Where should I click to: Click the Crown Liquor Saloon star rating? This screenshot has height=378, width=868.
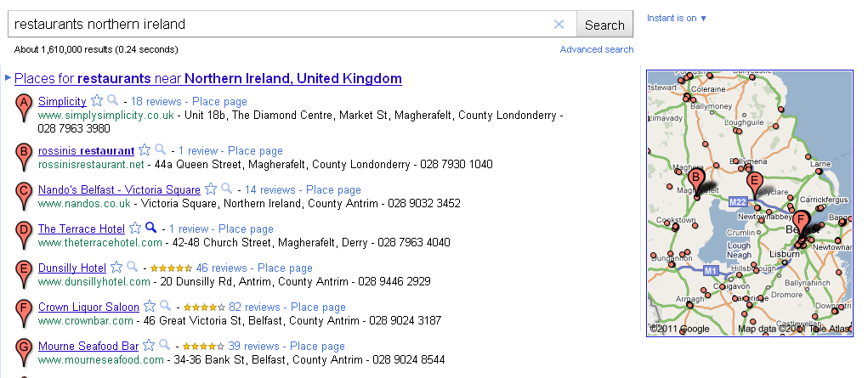point(204,307)
